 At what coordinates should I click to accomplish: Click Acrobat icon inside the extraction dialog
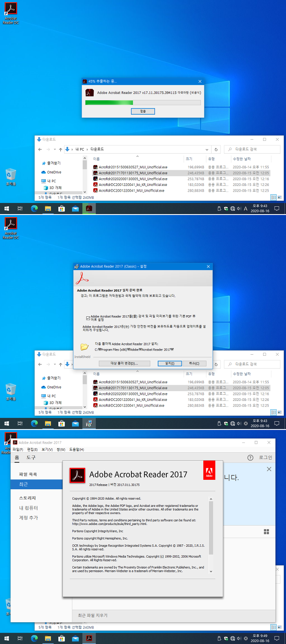[89, 92]
